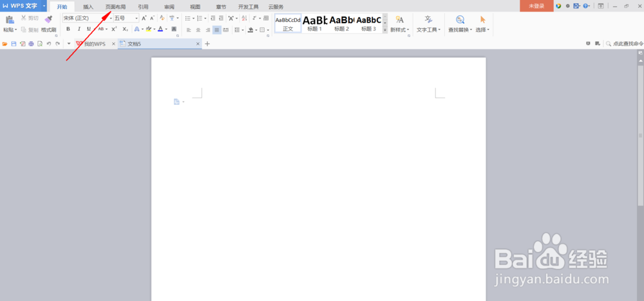Open Find and Replace (查找替换)

pos(460,24)
